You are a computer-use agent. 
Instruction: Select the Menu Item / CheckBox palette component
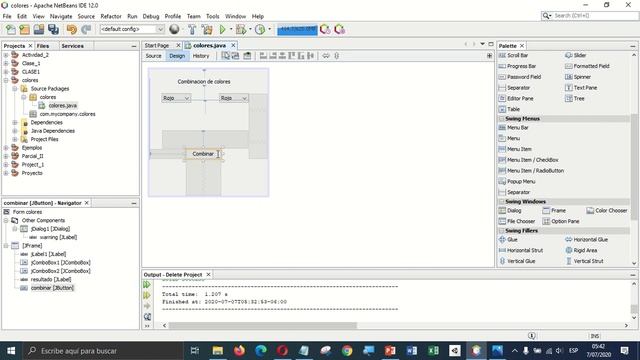(x=529, y=160)
